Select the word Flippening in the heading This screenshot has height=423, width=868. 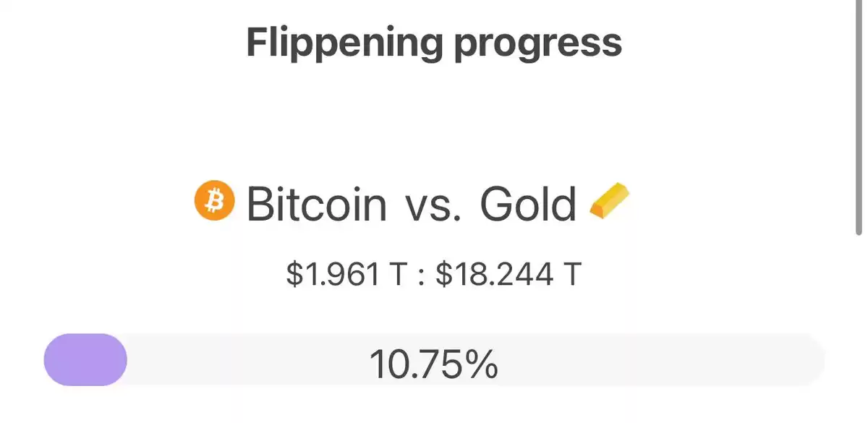point(344,44)
